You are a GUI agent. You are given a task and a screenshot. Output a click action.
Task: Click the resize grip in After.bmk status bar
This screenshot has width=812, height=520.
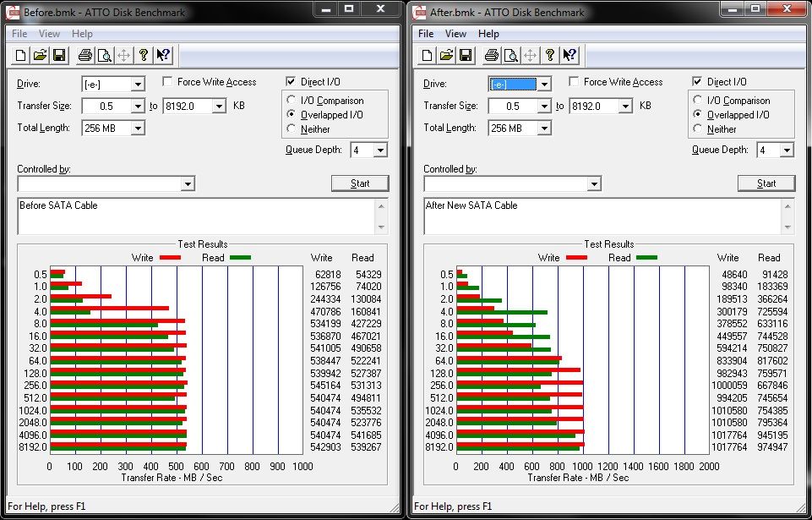pos(801,507)
